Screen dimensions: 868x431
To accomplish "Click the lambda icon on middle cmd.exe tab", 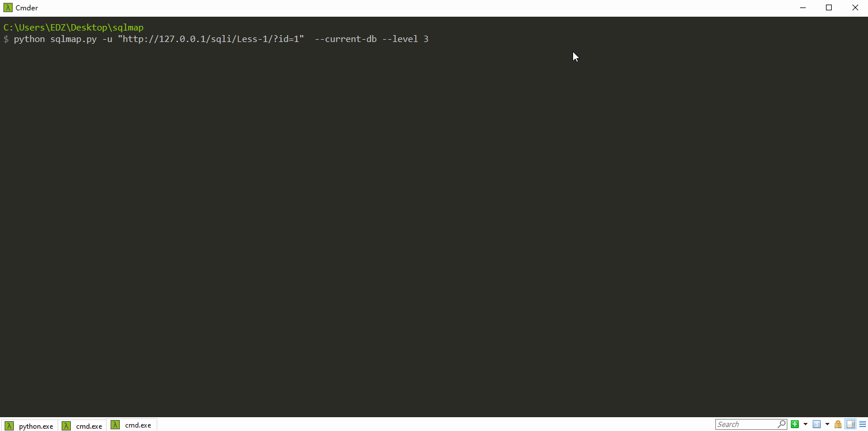I will (x=66, y=426).
